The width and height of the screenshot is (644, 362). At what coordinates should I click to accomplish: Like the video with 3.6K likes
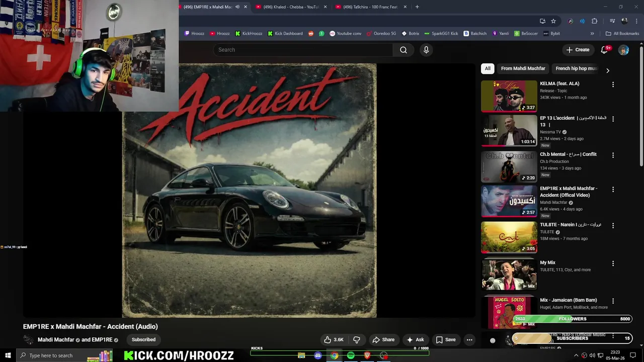334,339
